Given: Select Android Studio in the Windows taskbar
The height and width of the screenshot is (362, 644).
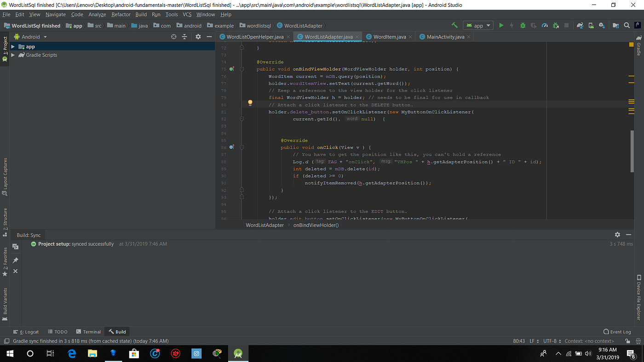Looking at the screenshot, I should pos(238,353).
